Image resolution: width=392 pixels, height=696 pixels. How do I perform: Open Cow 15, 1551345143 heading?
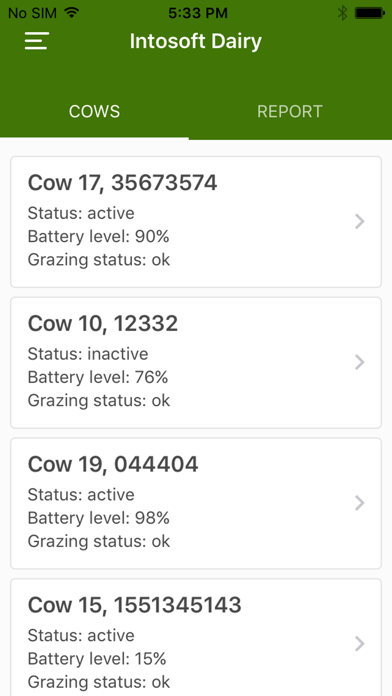(x=135, y=605)
